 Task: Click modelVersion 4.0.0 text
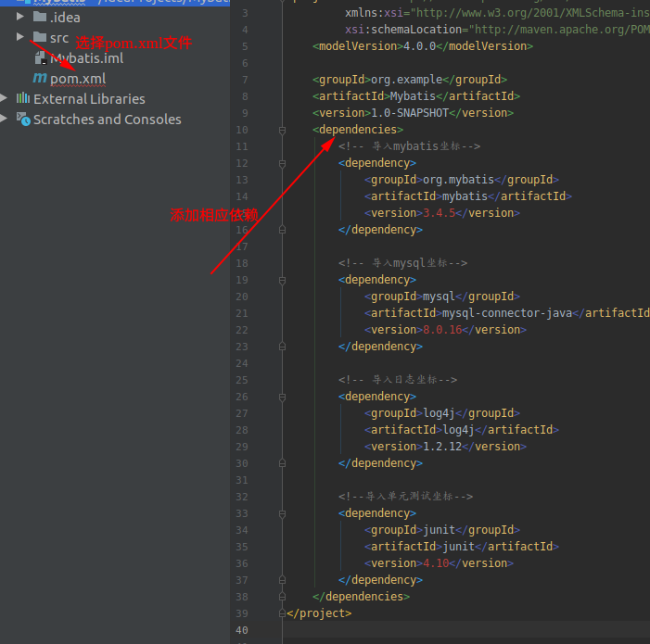[x=419, y=46]
